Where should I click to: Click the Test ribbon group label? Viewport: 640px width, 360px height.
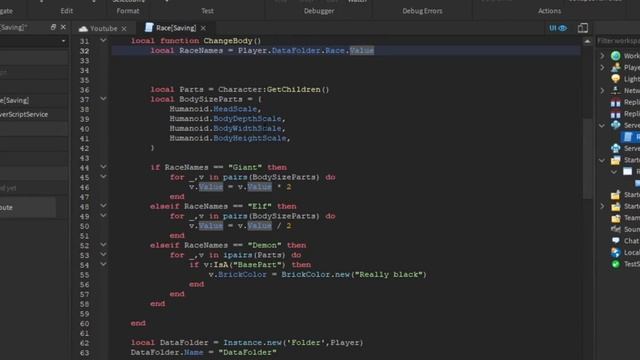point(207,11)
